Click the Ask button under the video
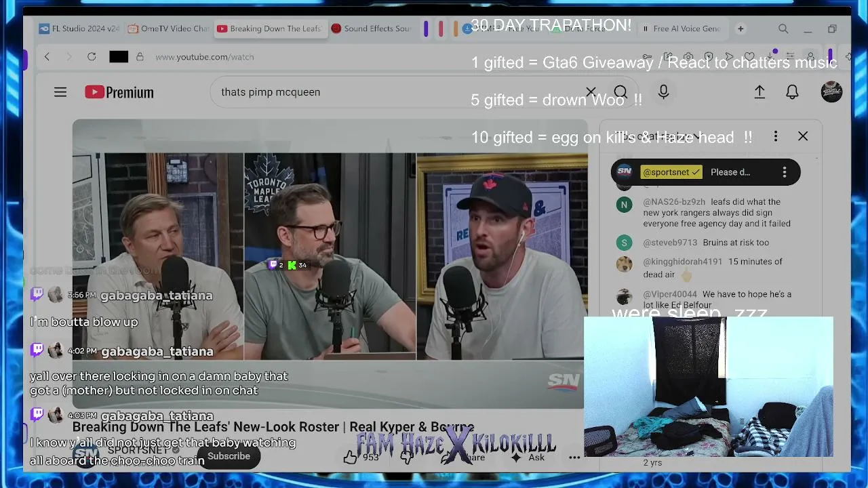The width and height of the screenshot is (868, 488). click(x=530, y=457)
